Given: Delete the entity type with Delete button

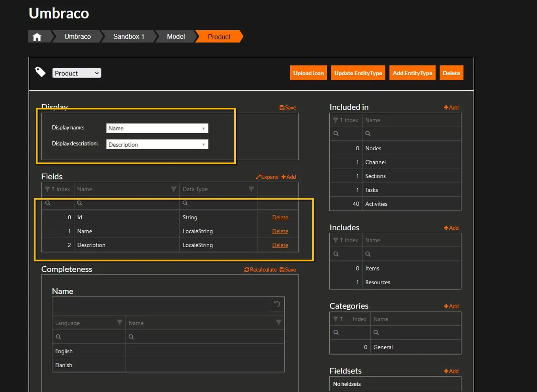Looking at the screenshot, I should (451, 73).
